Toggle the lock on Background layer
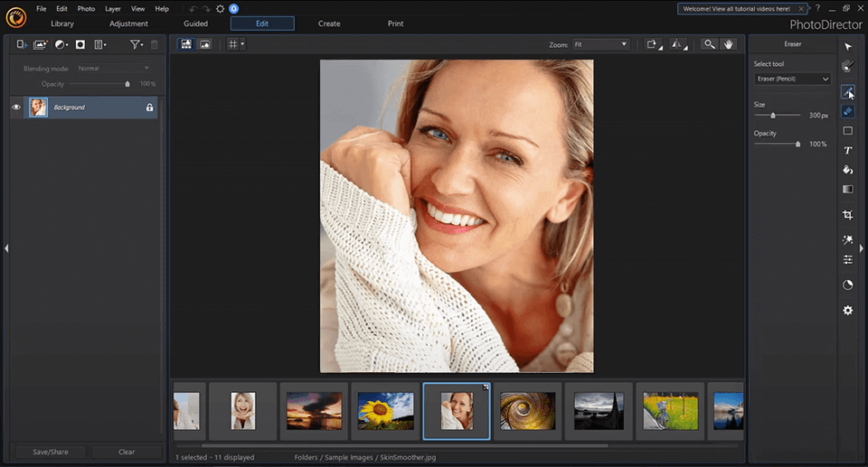This screenshot has width=868, height=467. pos(150,107)
